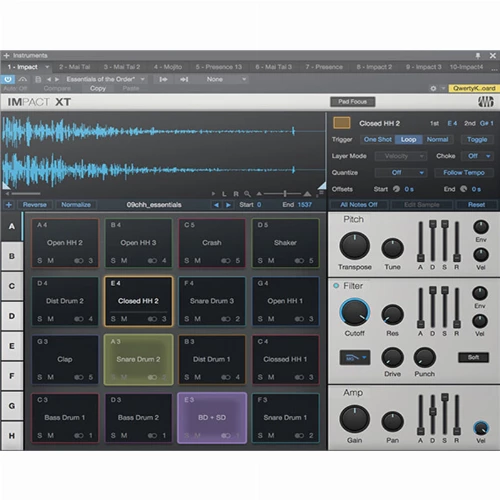Click the preset file icon in toolbar
The width and height of the screenshot is (500, 500).
[38, 79]
